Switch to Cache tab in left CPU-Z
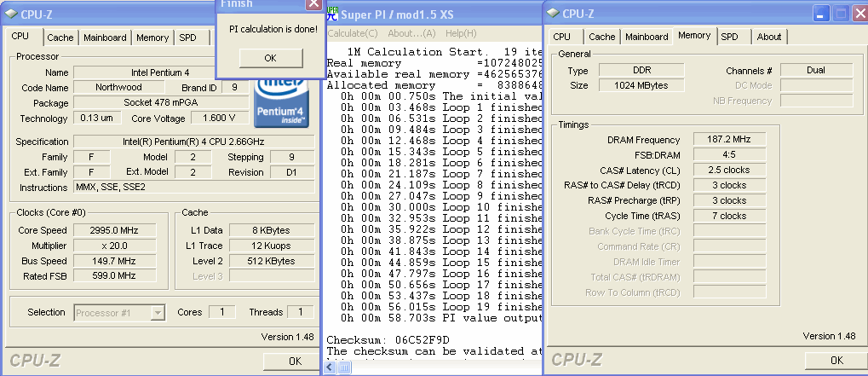The height and width of the screenshot is (376, 868). pyautogui.click(x=60, y=38)
